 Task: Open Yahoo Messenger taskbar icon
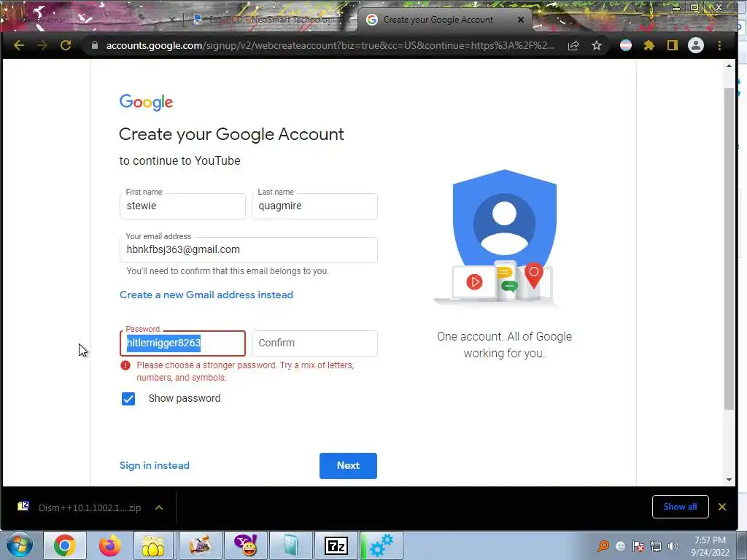coord(245,545)
